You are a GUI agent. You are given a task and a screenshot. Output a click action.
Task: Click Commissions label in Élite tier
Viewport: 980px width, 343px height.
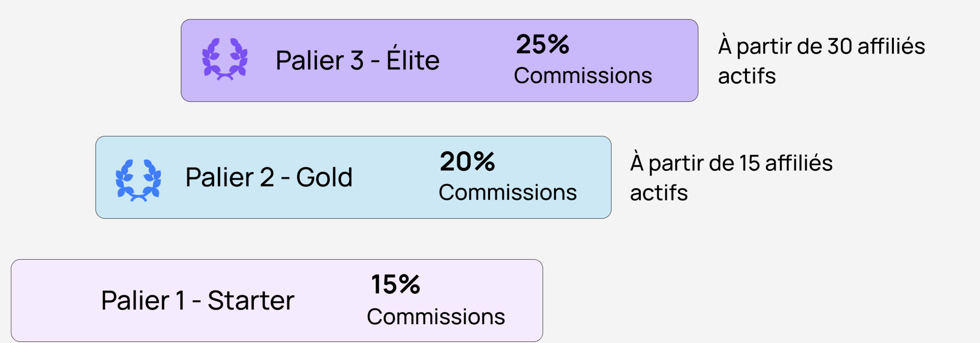(583, 76)
